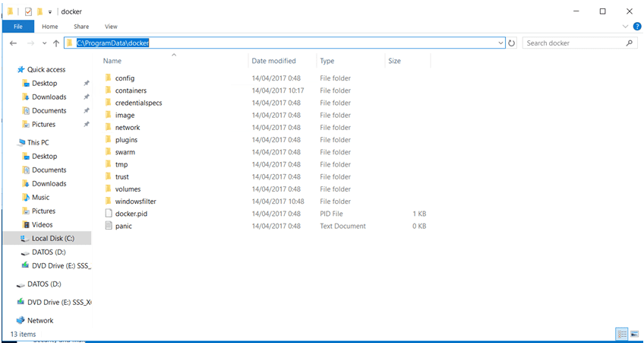Refresh the current folder view
Screen dimensions: 644x343
[x=512, y=43]
